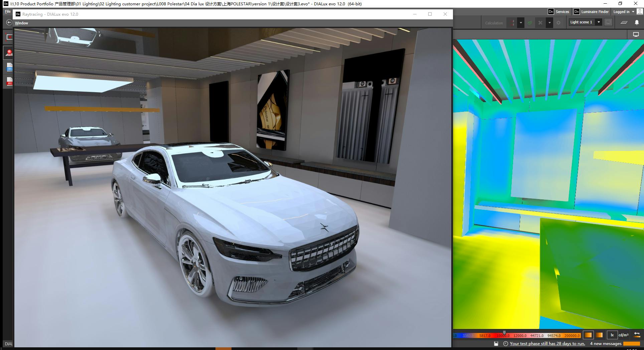Click the clock icon in status bar
The width and height of the screenshot is (644, 350).
[505, 344]
